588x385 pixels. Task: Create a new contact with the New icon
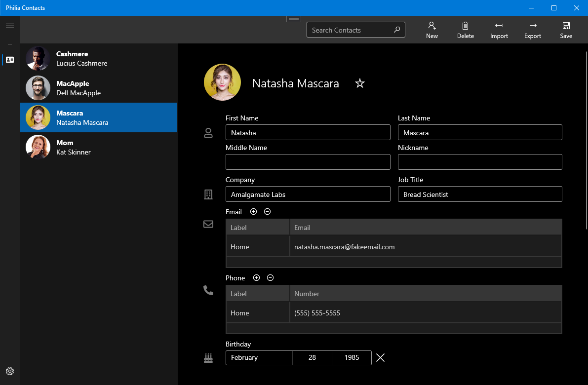pyautogui.click(x=431, y=29)
